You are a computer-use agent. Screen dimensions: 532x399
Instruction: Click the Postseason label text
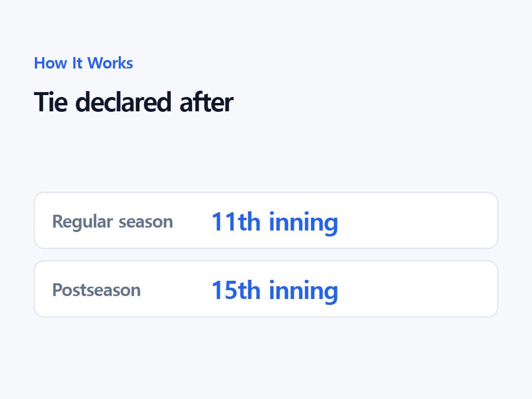[97, 290]
